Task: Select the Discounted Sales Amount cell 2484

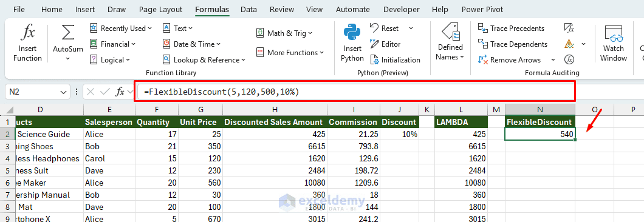Action: [275, 170]
